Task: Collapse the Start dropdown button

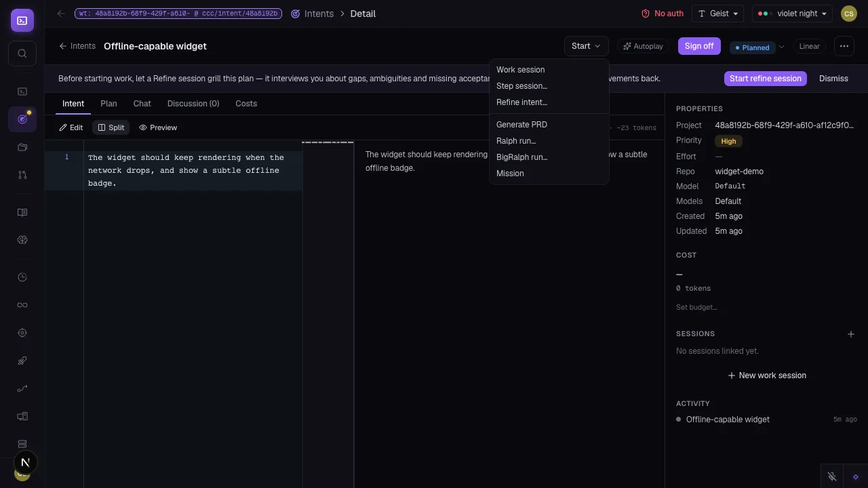Action: click(586, 46)
